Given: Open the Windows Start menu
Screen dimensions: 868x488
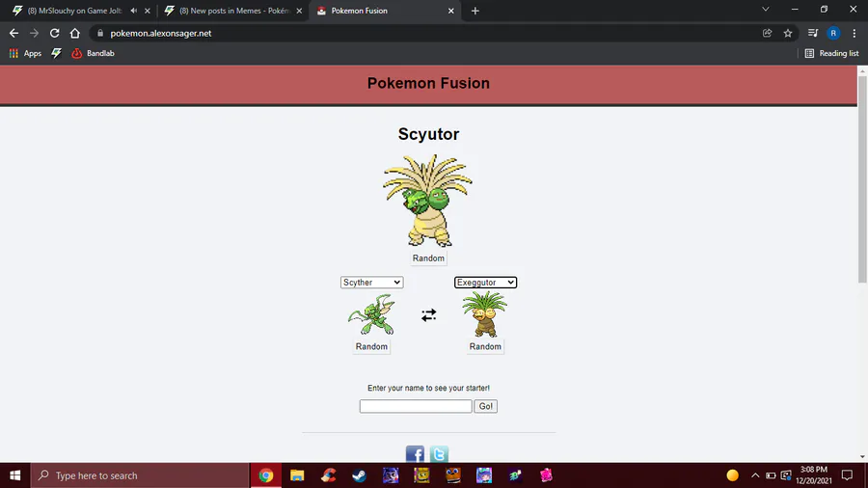Looking at the screenshot, I should coord(14,475).
